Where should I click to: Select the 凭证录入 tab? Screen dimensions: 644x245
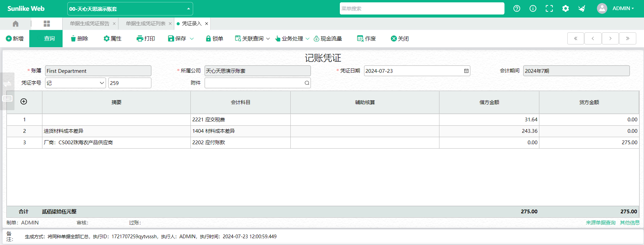click(191, 24)
